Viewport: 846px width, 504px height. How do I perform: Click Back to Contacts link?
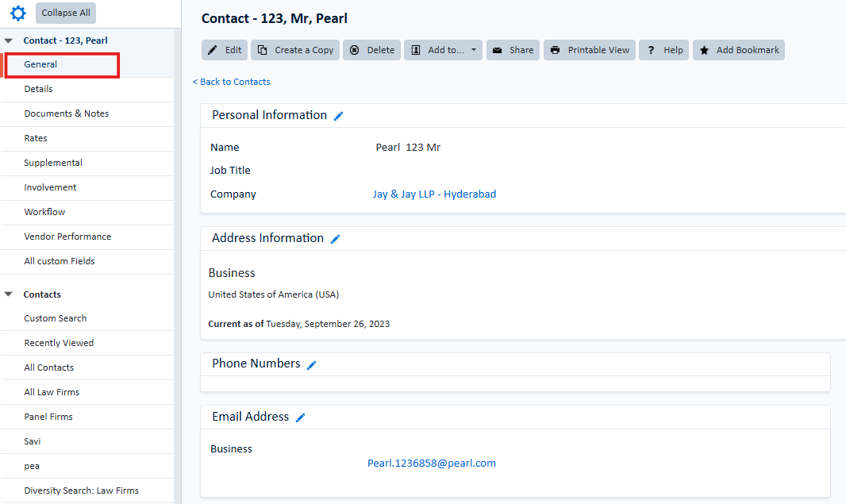click(232, 82)
